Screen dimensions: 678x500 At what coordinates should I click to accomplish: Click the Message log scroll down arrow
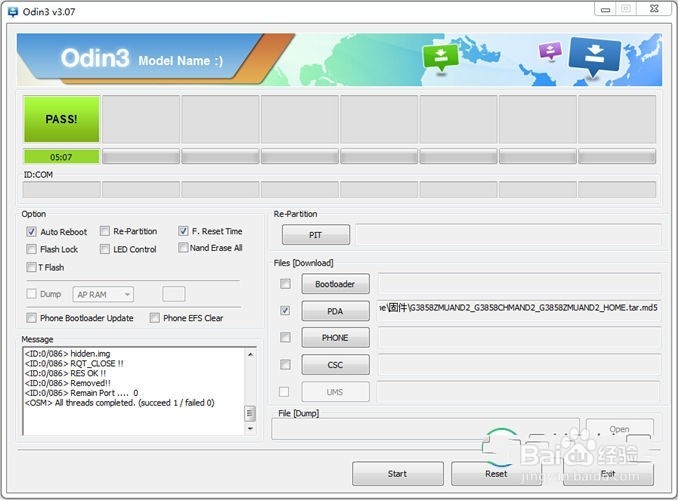(x=250, y=429)
